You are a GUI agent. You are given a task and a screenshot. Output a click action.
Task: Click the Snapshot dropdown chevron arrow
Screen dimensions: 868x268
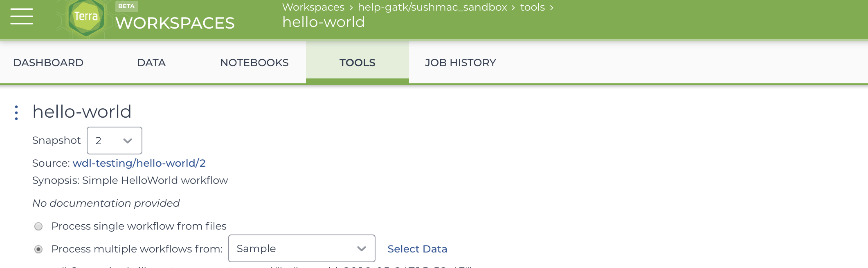point(128,141)
